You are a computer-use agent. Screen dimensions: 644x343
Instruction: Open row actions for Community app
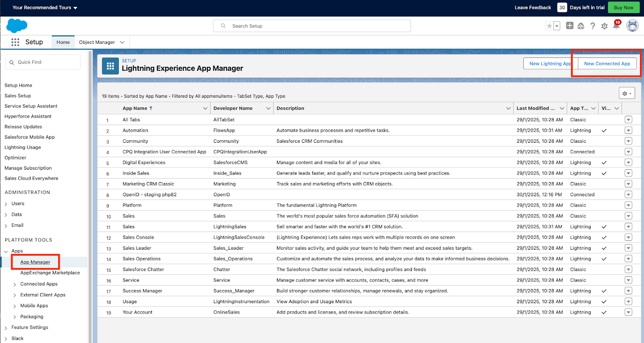point(628,141)
